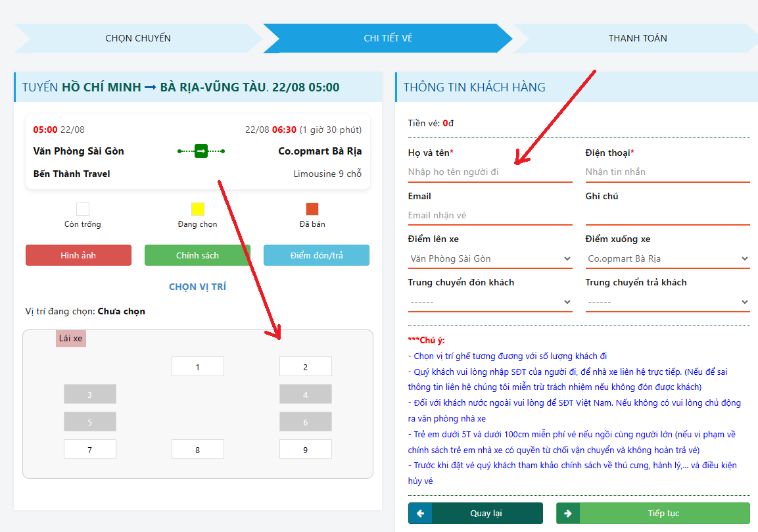Click the Bến Thành Travel operator name
The image size is (758, 532).
[x=72, y=174]
